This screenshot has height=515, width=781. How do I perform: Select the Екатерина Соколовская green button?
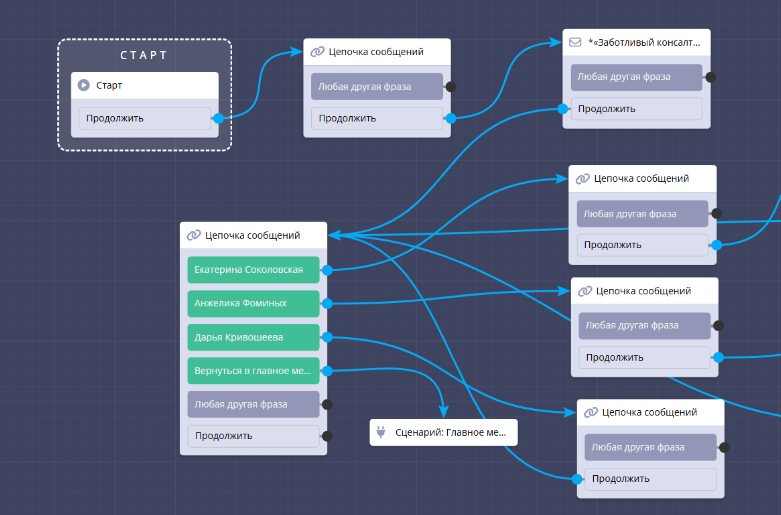253,269
